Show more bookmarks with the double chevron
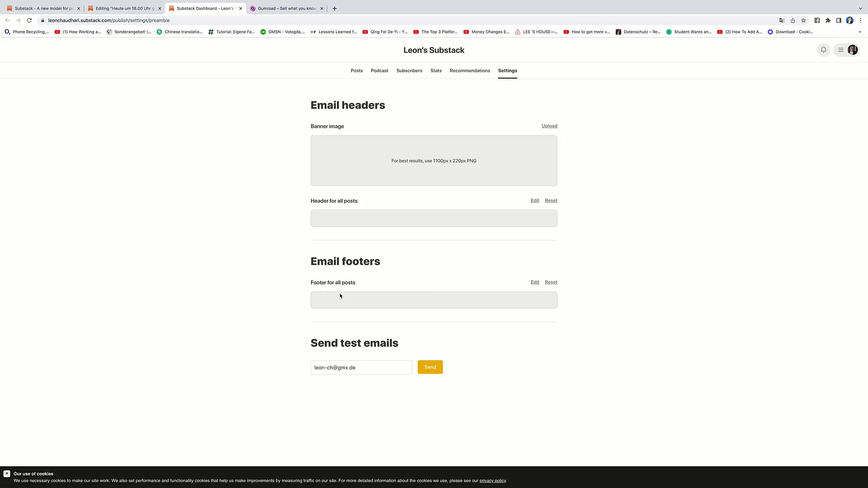This screenshot has width=868, height=488. pyautogui.click(x=860, y=32)
